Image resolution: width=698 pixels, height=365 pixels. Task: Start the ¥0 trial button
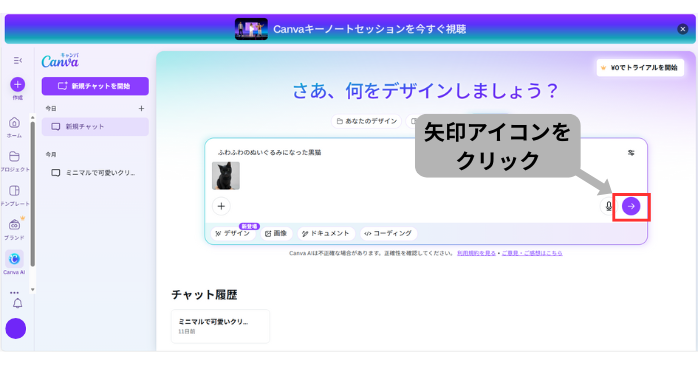click(x=640, y=68)
